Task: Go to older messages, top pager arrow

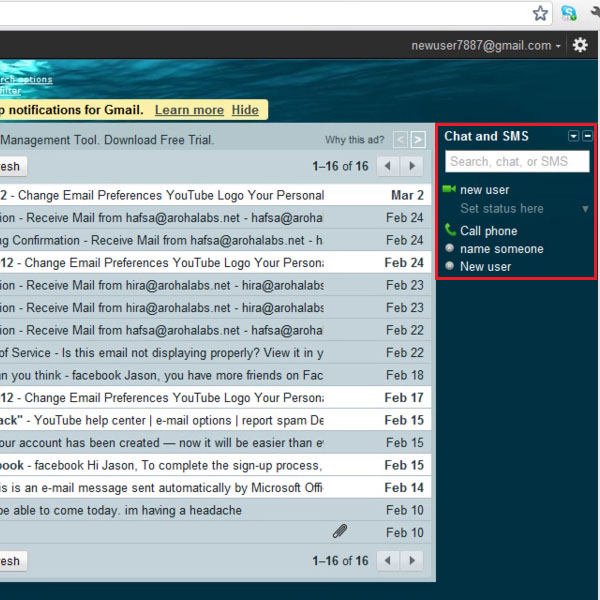Action: tap(412, 166)
